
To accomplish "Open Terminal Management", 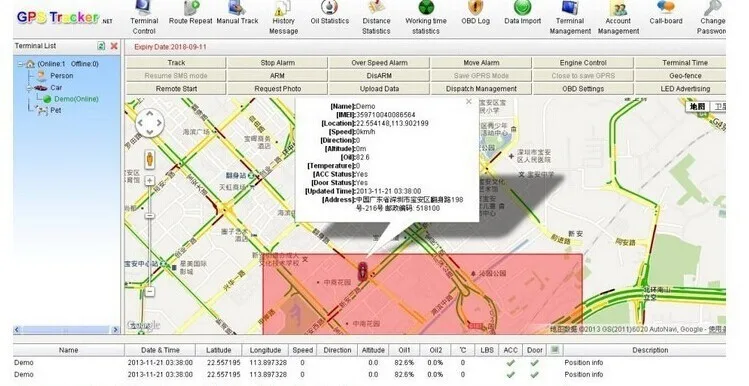I will point(570,18).
